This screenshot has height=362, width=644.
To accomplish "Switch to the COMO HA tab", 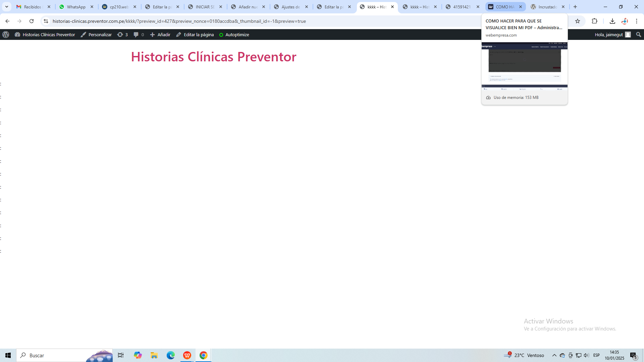I will point(505,7).
